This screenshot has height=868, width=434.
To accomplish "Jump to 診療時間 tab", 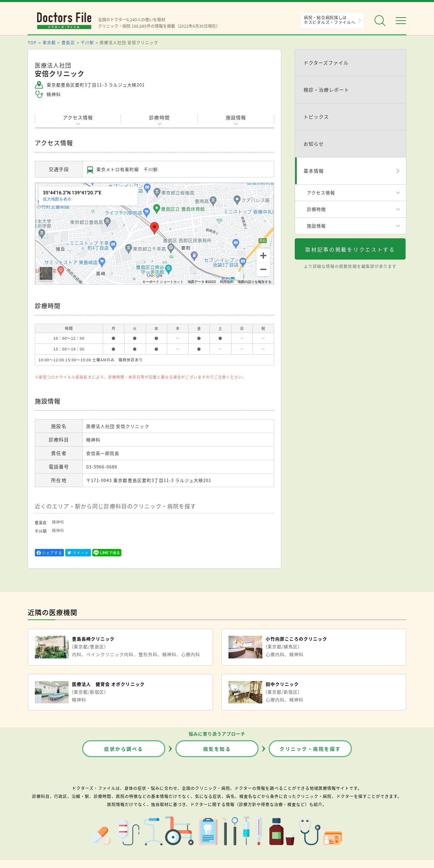I will point(159,119).
